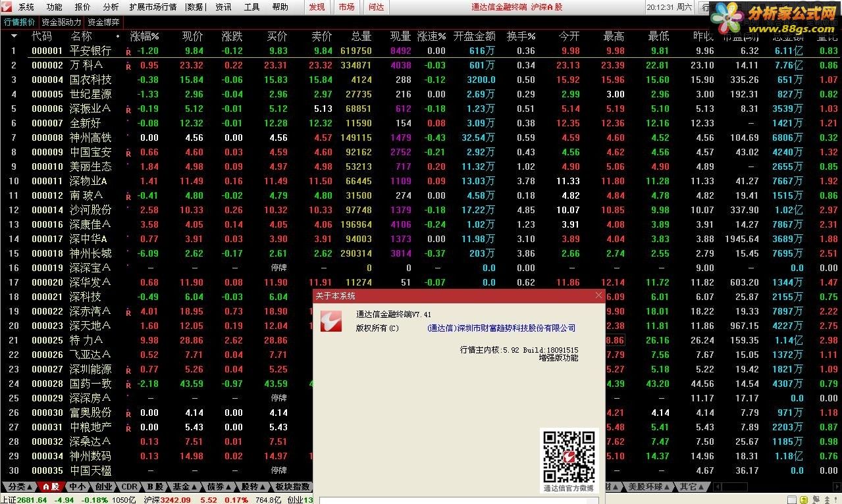Select stock row 000018 神州长城
The width and height of the screenshot is (842, 504).
421,253
